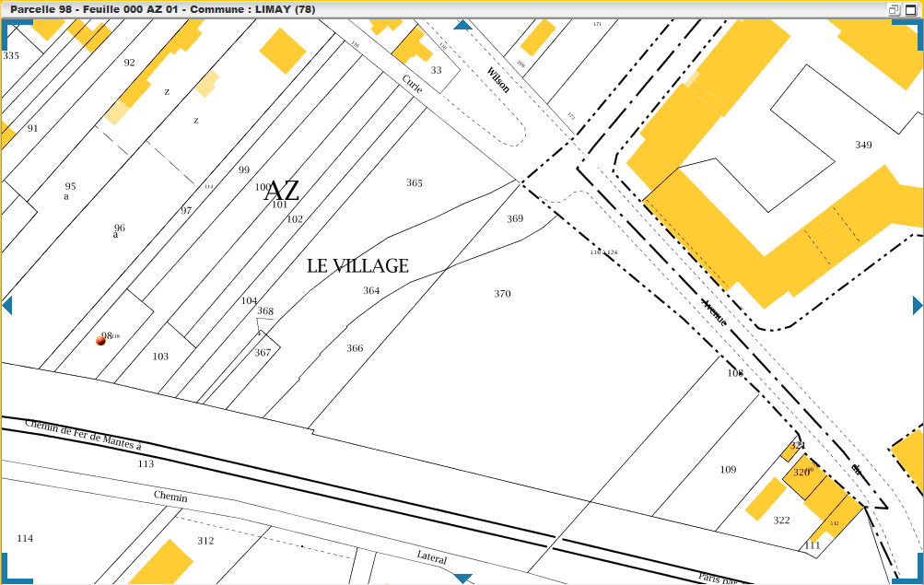Screen dimensions: 924x585
Task: Select parcel 365 on the map
Action: tap(415, 182)
